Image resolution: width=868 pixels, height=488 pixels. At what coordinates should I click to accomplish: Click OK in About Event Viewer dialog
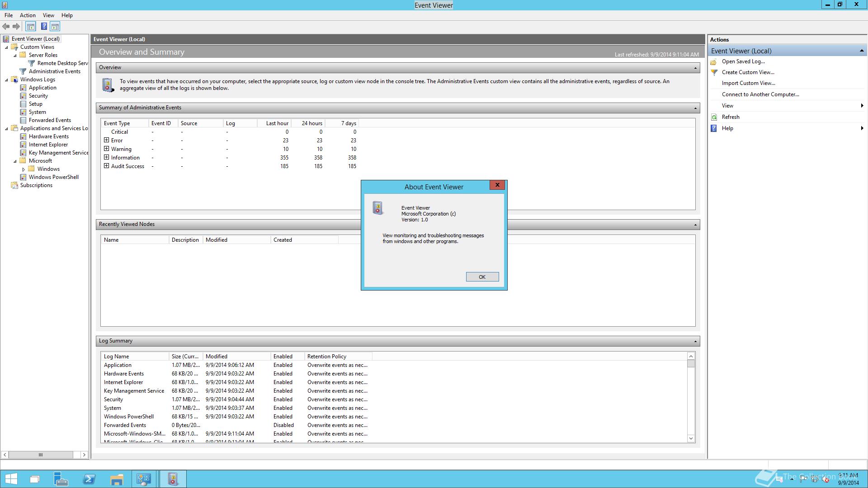(x=482, y=277)
